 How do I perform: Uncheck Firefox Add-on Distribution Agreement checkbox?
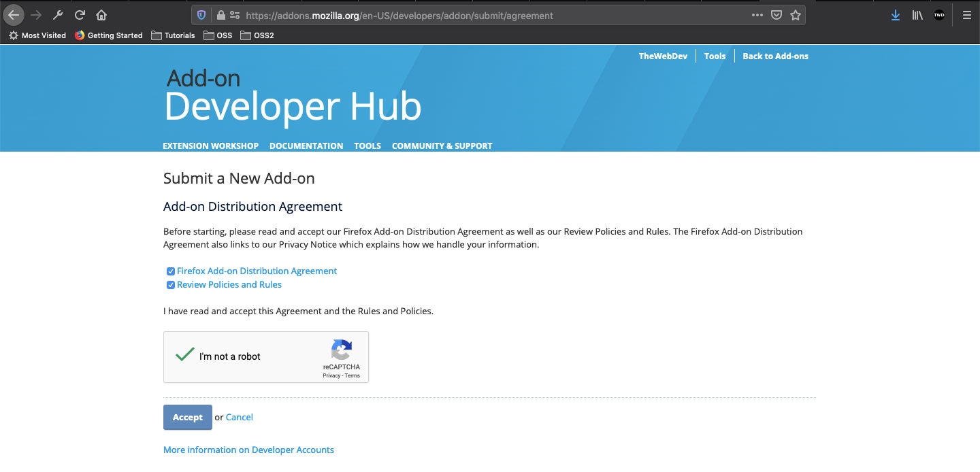point(171,271)
